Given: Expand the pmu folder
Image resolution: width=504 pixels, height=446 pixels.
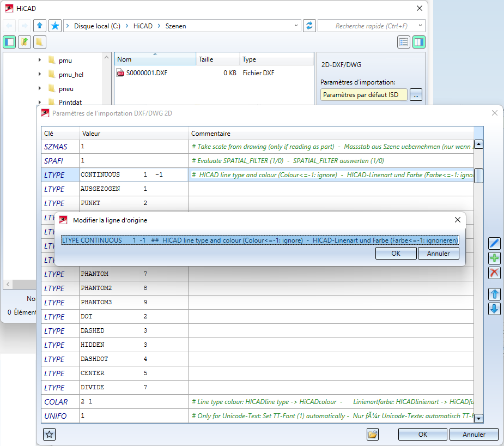Looking at the screenshot, I should point(40,60).
